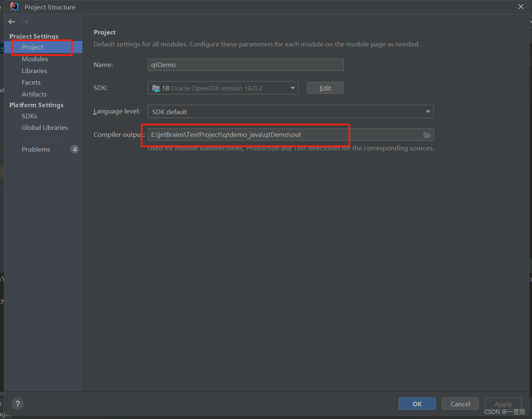Click the help question mark icon
The height and width of the screenshot is (419, 532).
point(17,404)
